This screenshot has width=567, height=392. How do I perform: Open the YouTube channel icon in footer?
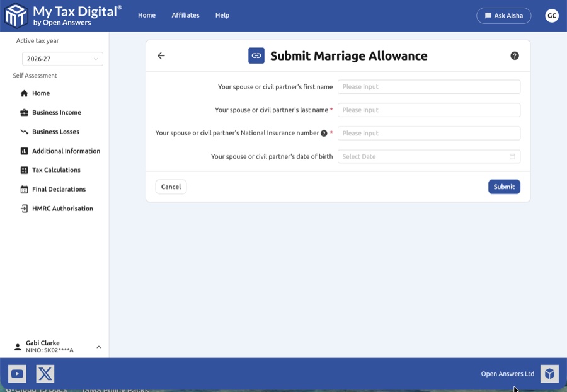point(17,373)
